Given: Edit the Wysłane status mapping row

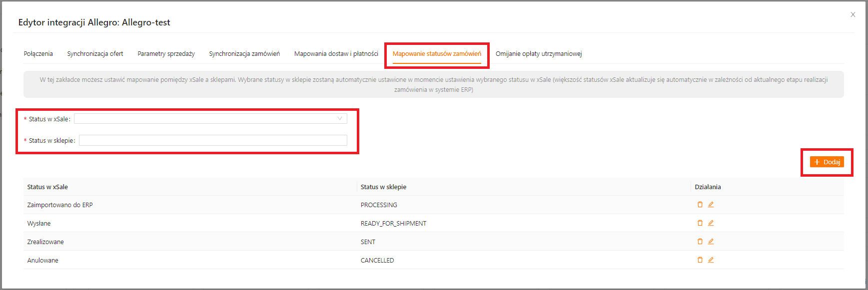Looking at the screenshot, I should point(711,223).
